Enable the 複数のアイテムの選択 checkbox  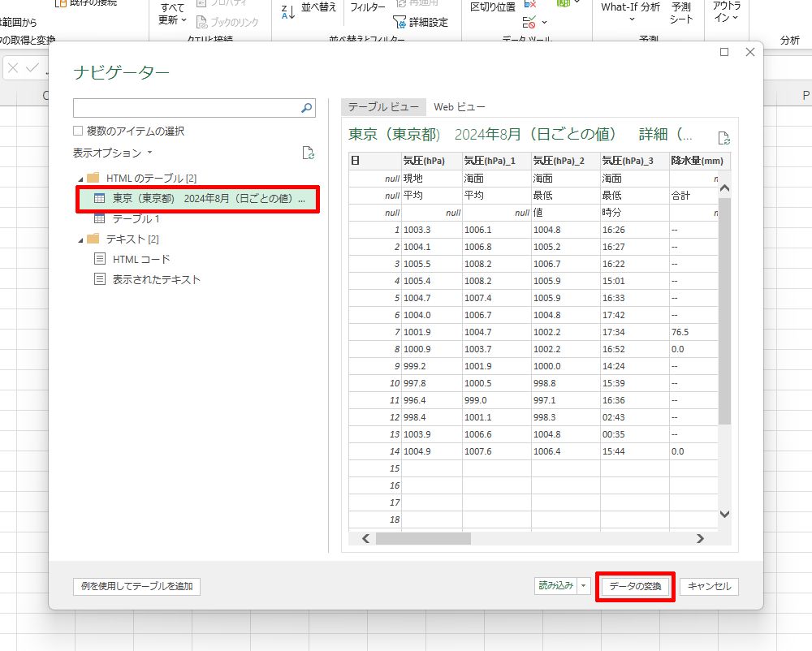point(78,131)
